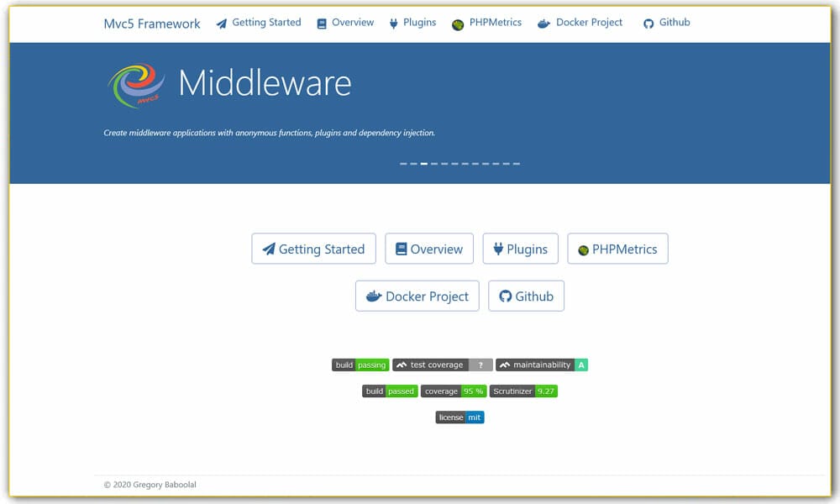
Task: Click the book icon on the Overview nav link
Action: [x=321, y=23]
